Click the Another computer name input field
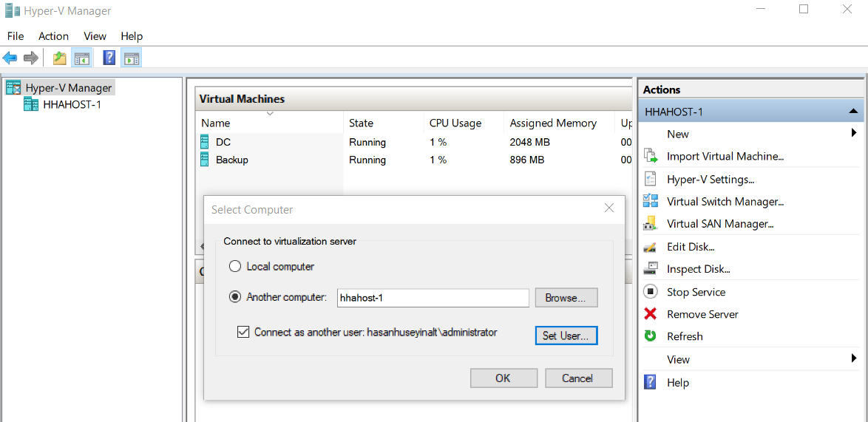This screenshot has width=868, height=422. click(433, 298)
